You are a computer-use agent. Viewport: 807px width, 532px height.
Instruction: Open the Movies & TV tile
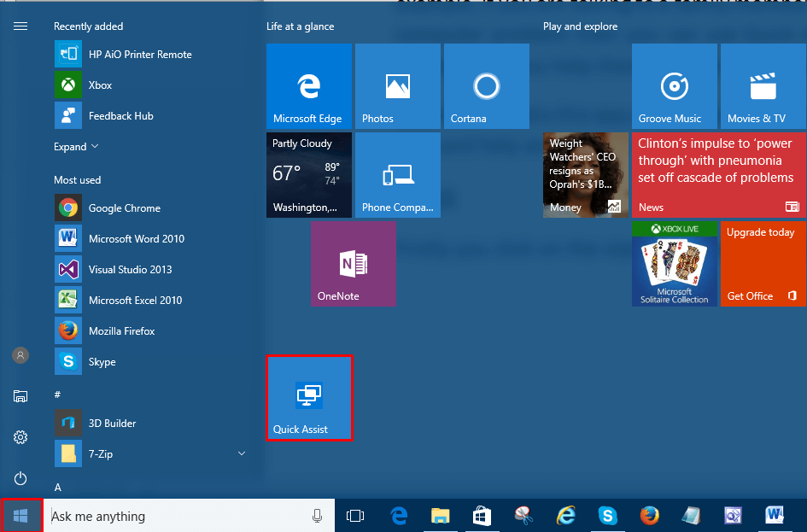(763, 86)
